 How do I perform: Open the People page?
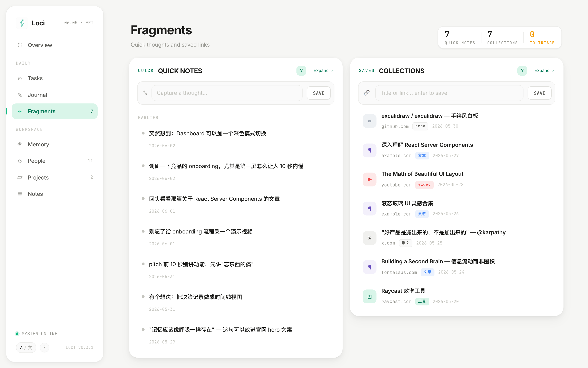point(55,161)
